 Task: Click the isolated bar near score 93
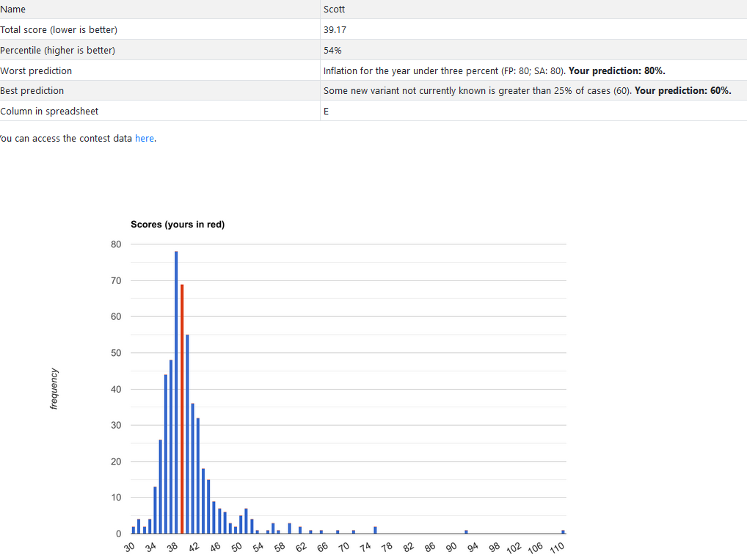click(466, 531)
